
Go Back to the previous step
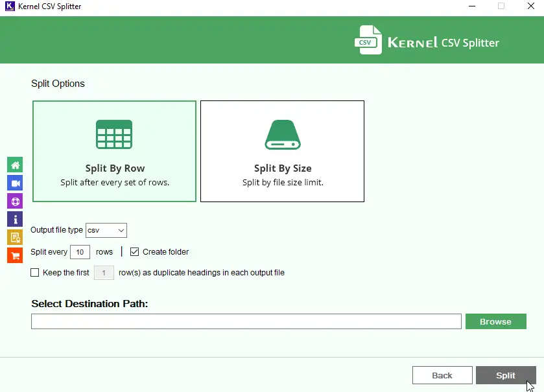tap(442, 375)
